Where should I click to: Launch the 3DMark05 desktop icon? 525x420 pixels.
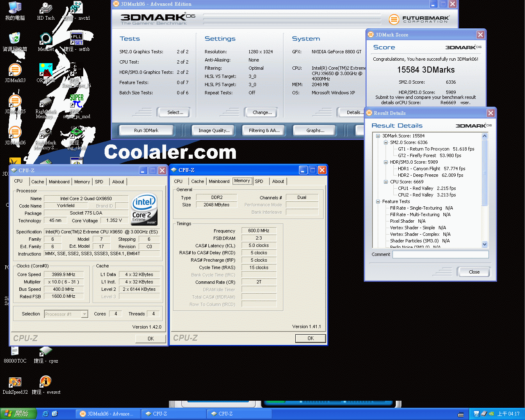click(x=15, y=105)
